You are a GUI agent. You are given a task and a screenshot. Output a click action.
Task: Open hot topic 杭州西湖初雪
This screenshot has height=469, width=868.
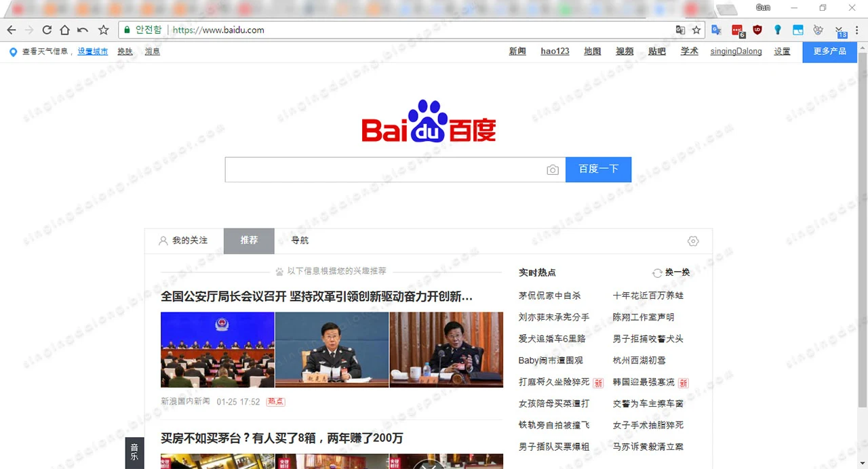point(639,361)
